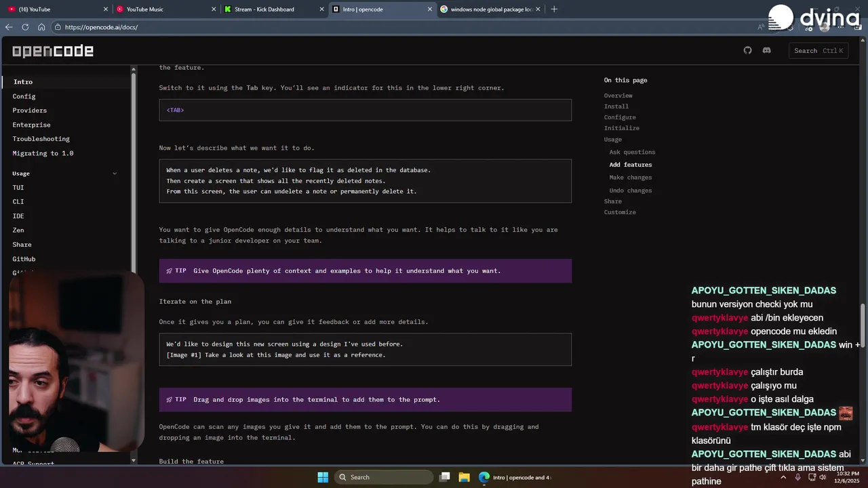The width and height of the screenshot is (868, 488).
Task: Jump to Usage section
Action: pyautogui.click(x=612, y=140)
